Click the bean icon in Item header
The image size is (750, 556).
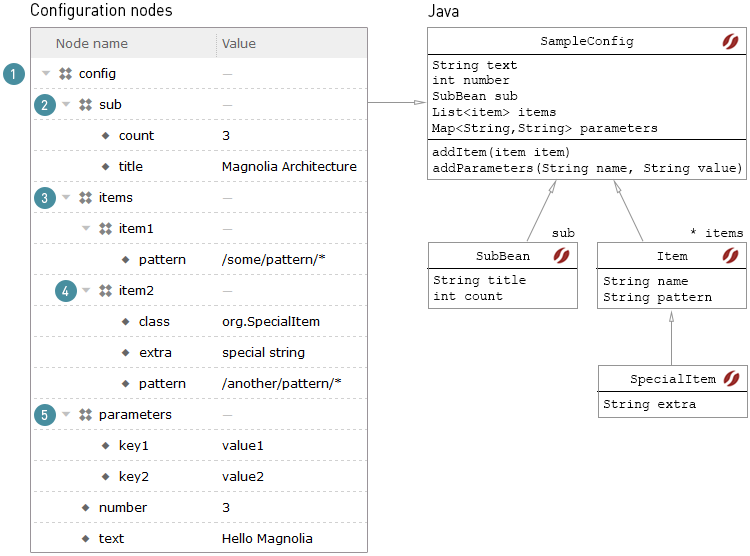[x=730, y=256]
